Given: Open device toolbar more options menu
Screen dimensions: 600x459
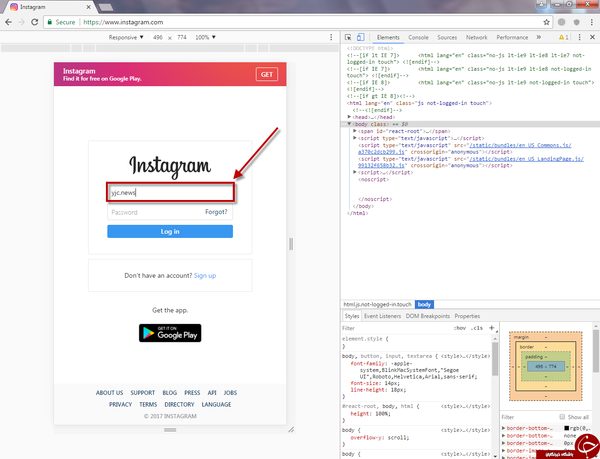Looking at the screenshot, I should coord(331,37).
